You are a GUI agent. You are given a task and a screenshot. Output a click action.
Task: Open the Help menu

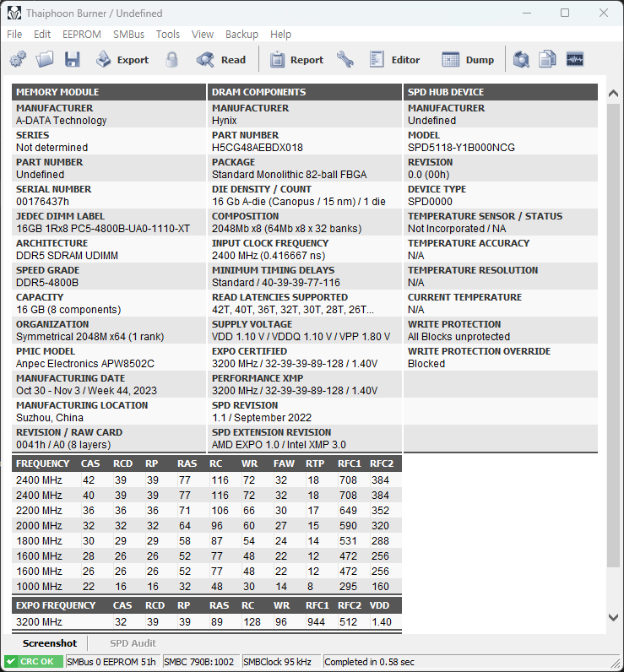(x=280, y=35)
